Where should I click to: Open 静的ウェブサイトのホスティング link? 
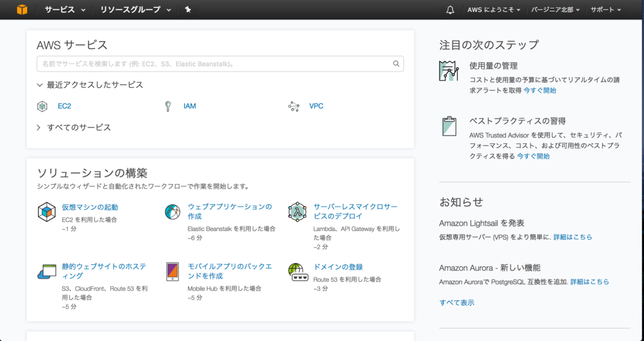coord(104,271)
